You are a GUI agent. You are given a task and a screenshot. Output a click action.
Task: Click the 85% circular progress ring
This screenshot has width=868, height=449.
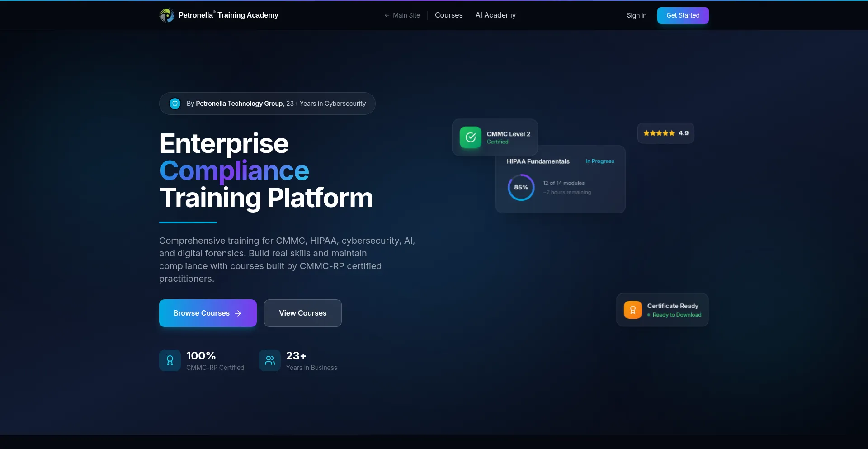(521, 187)
